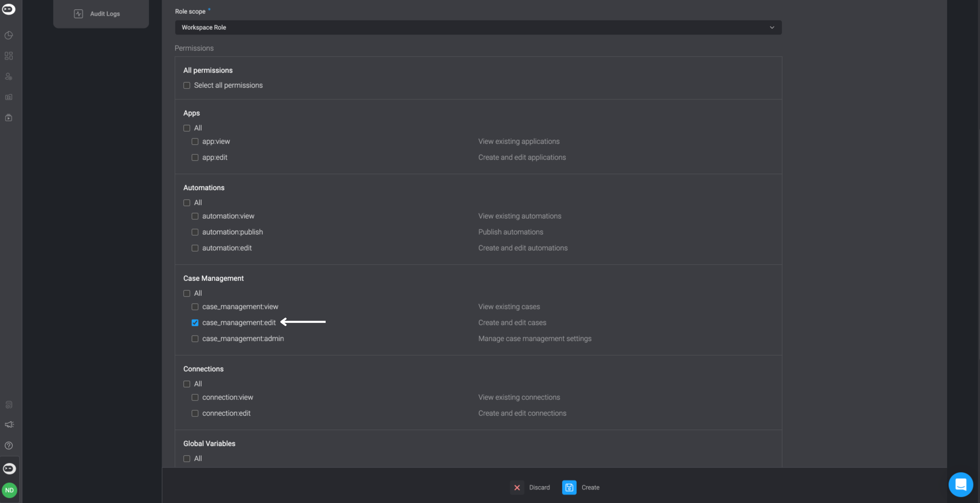
Task: Enable the automation:edit permission
Action: [x=195, y=248]
